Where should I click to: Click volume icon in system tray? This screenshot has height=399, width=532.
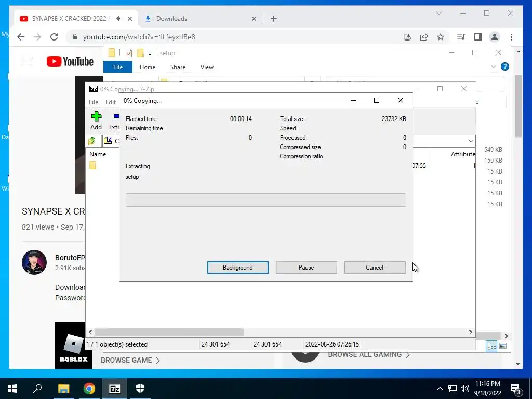(465, 389)
